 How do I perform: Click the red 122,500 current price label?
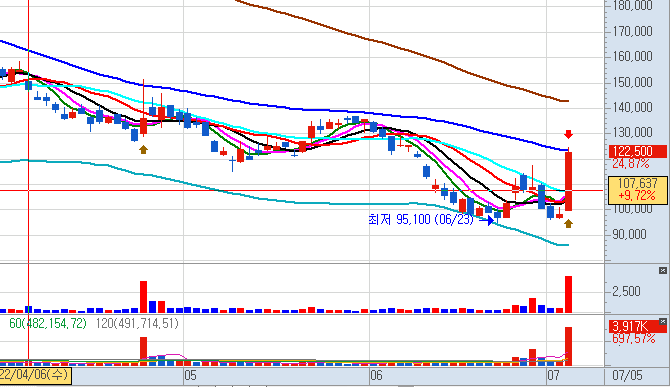[638, 151]
